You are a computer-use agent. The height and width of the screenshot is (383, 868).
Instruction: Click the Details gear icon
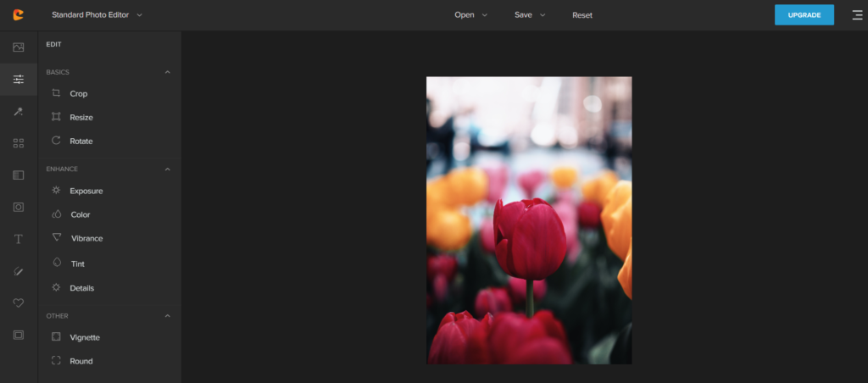coord(56,287)
